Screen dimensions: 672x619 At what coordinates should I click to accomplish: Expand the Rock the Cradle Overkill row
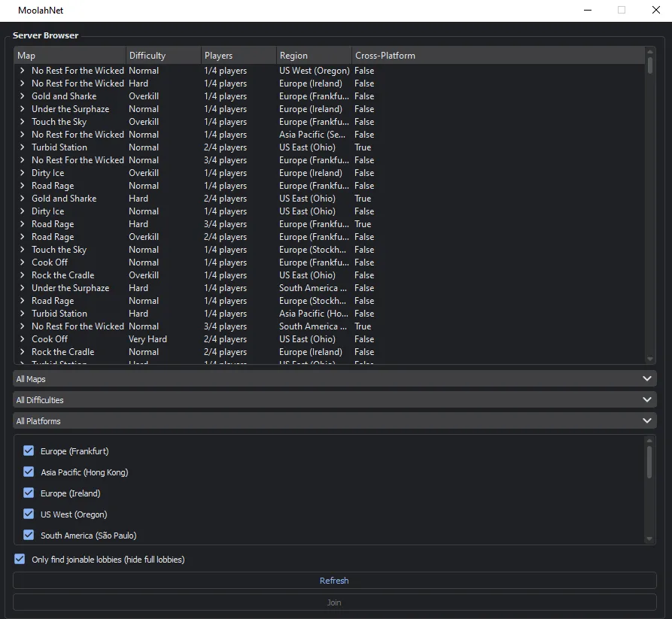(22, 275)
